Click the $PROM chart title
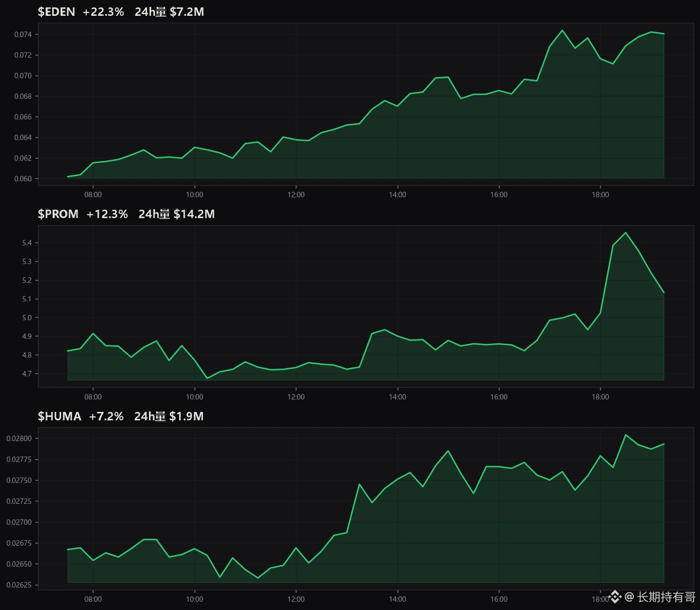 pyautogui.click(x=58, y=214)
